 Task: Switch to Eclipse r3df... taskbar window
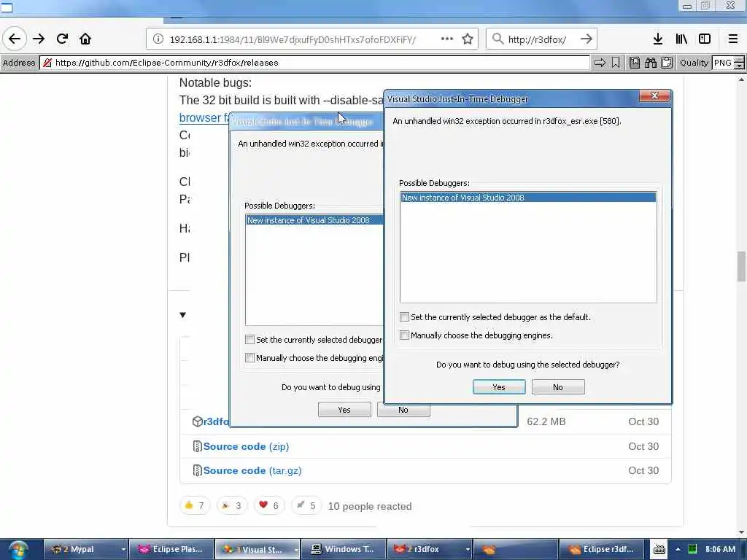[x=602, y=550]
